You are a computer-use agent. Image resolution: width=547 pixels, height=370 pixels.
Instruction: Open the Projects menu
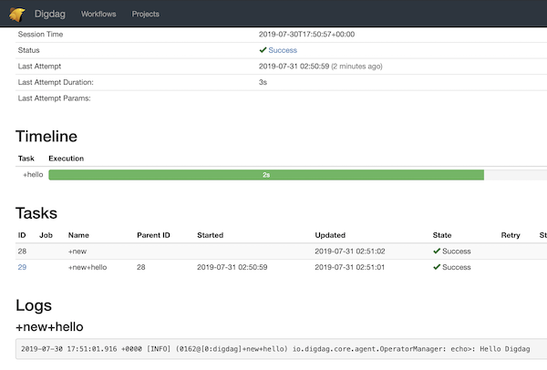click(145, 14)
